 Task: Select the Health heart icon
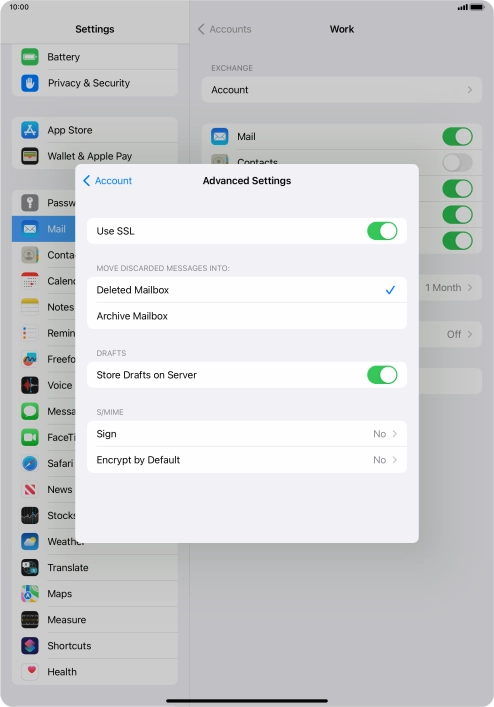tap(30, 671)
